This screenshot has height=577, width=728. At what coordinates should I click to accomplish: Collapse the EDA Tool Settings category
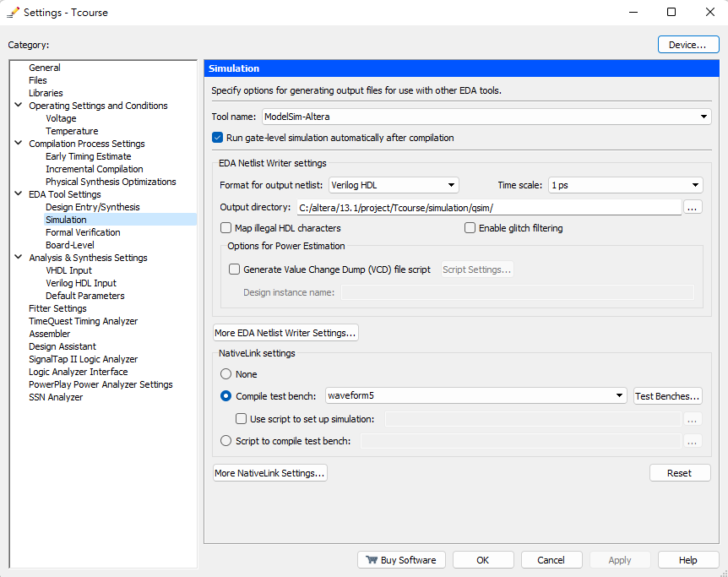pyautogui.click(x=19, y=194)
